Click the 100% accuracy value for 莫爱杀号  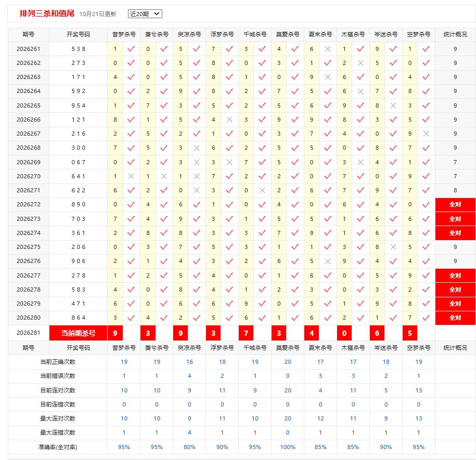point(288,447)
